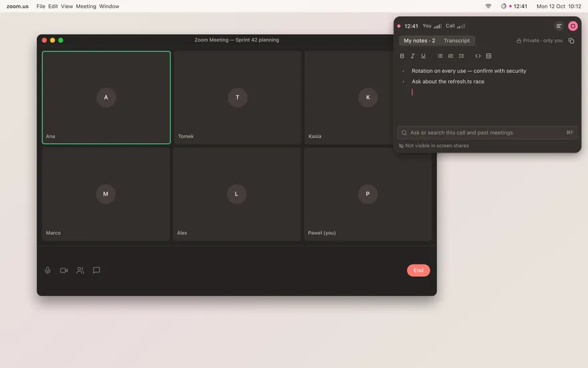The width and height of the screenshot is (588, 368).
Task: Mute microphone in the Zoom window
Action: click(47, 270)
